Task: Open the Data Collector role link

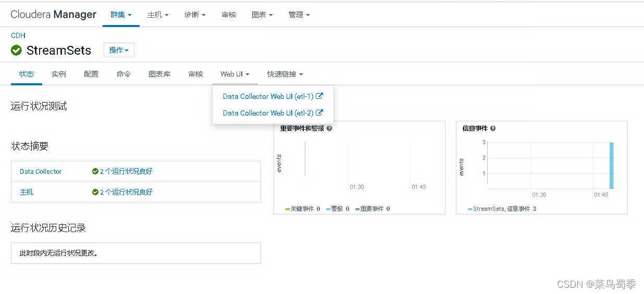Action: tap(41, 171)
